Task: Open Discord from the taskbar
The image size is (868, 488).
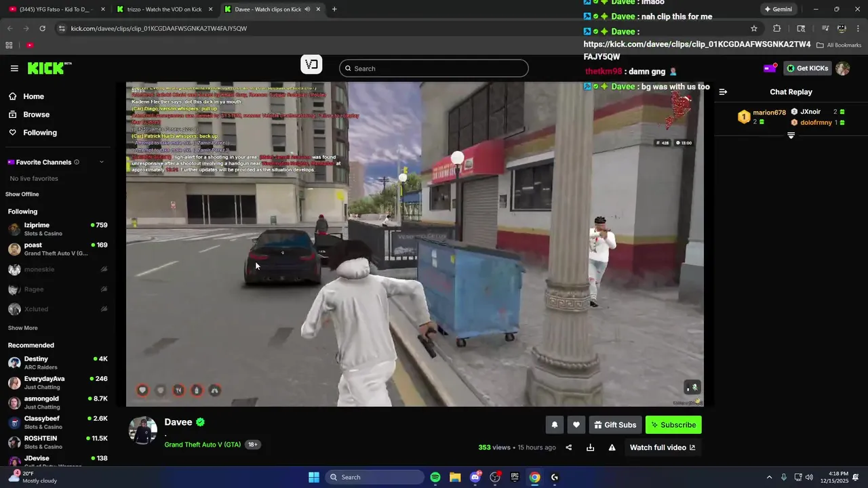Action: (x=475, y=477)
